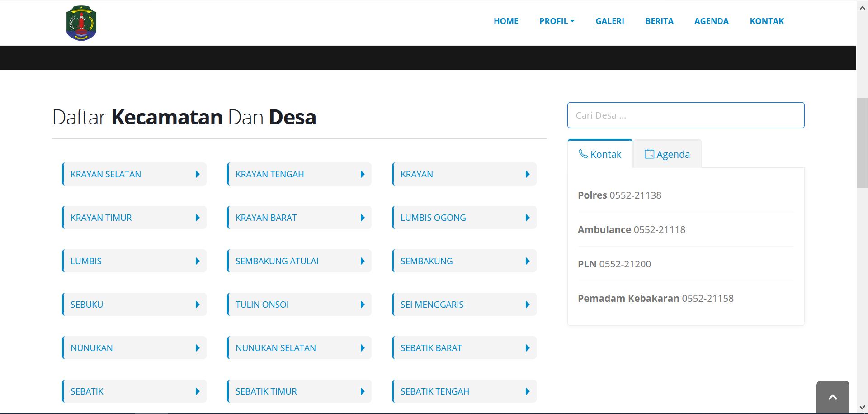Viewport: 868px width, 414px height.
Task: Click the arrow icon beside Krayan Selatan
Action: 198,174
